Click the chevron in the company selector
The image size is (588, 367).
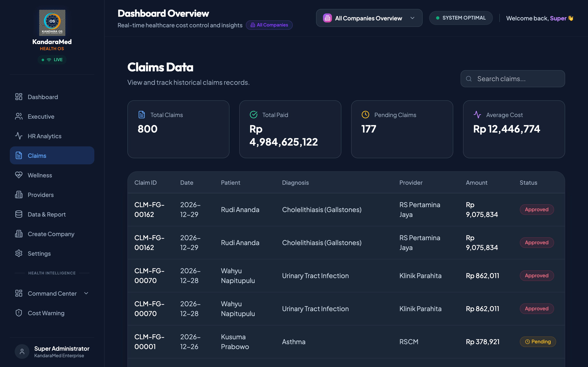pos(412,18)
